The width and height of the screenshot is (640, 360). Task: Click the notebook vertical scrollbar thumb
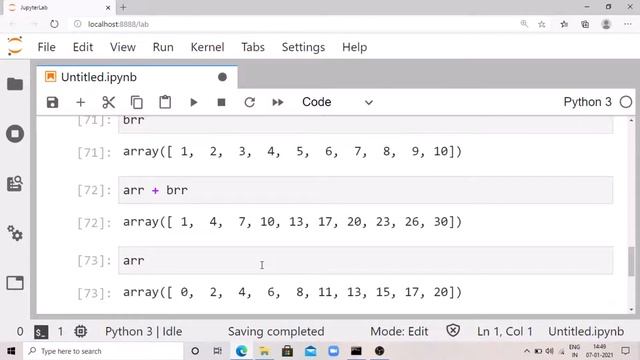click(x=631, y=261)
